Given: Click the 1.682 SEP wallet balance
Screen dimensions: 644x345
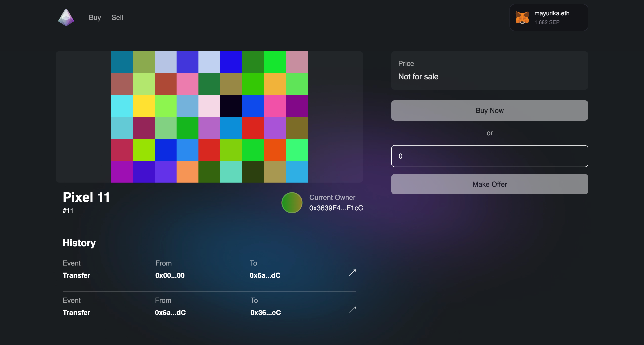Looking at the screenshot, I should 547,22.
